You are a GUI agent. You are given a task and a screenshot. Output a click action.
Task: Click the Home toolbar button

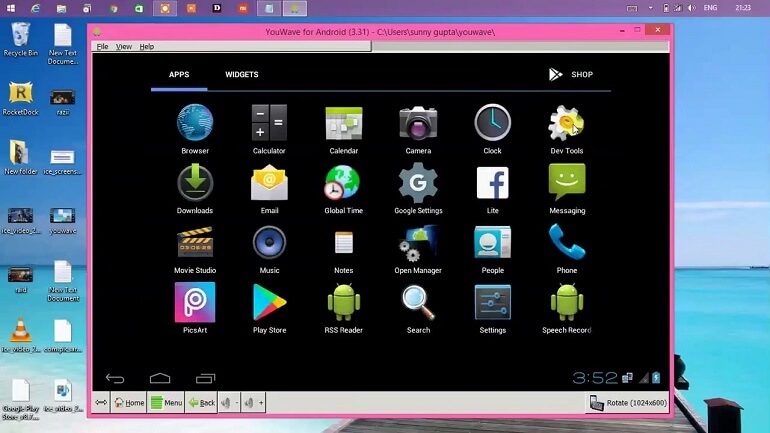click(x=129, y=403)
